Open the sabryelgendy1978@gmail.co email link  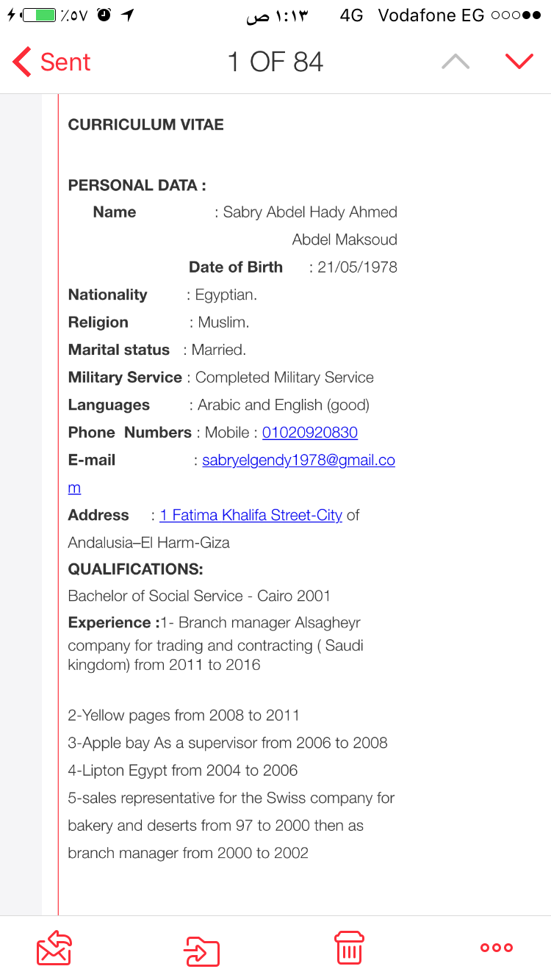point(298,461)
